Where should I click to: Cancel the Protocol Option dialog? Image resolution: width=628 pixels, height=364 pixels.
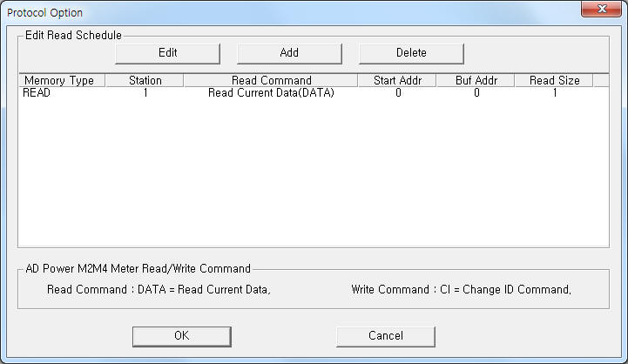pos(385,336)
